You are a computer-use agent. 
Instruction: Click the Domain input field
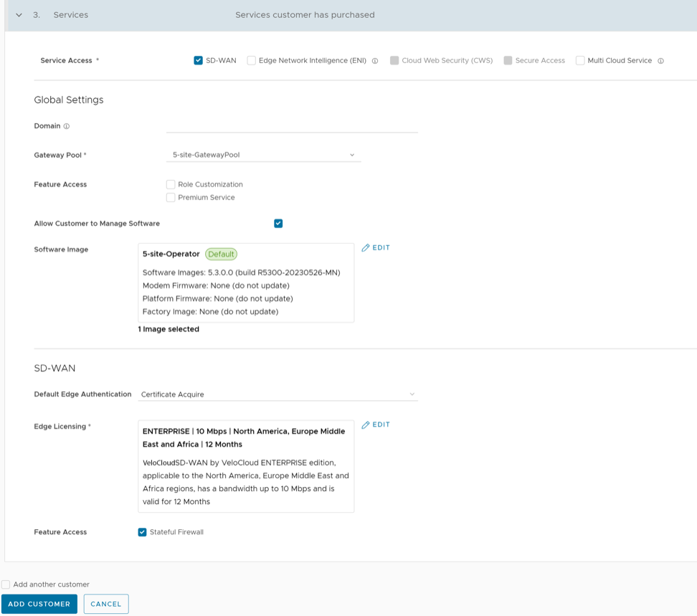[x=291, y=125]
